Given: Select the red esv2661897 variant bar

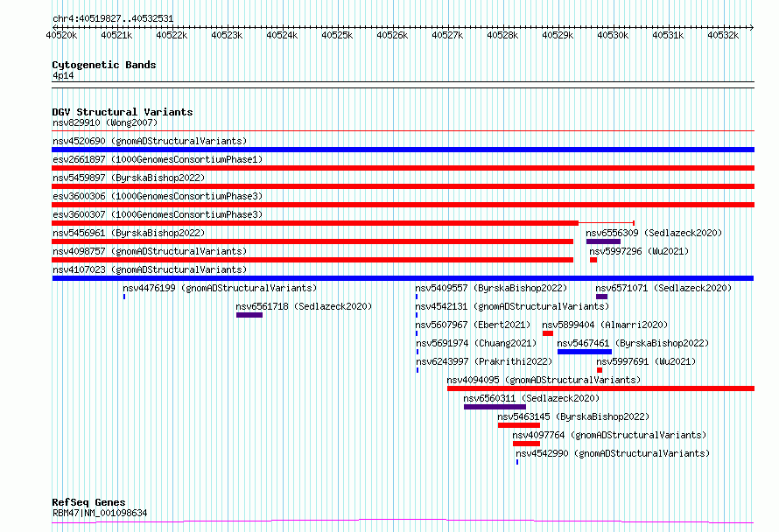Looking at the screenshot, I should (403, 168).
